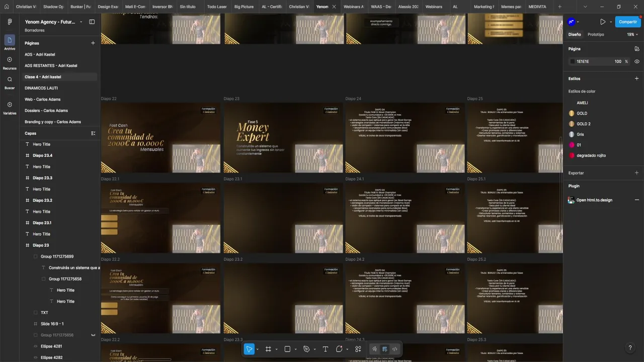Click the page background 1E1E1E color swatch
The image size is (644, 362).
coord(572,61)
